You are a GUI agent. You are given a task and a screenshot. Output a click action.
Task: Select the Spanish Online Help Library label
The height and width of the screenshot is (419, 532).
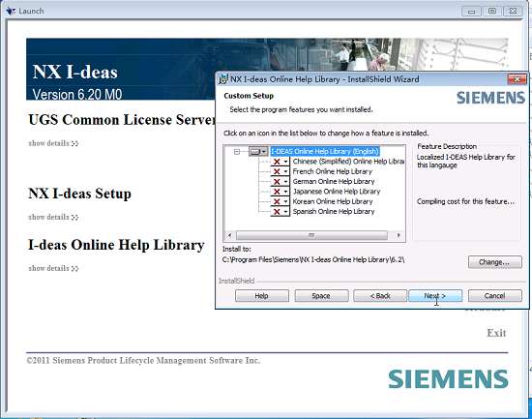pyautogui.click(x=334, y=212)
